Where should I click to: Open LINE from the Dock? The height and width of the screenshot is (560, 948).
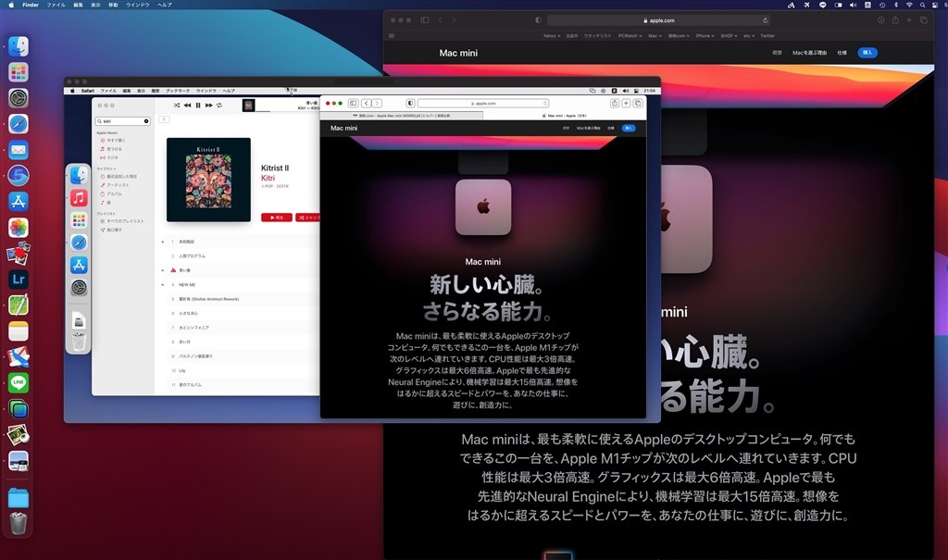(x=19, y=381)
